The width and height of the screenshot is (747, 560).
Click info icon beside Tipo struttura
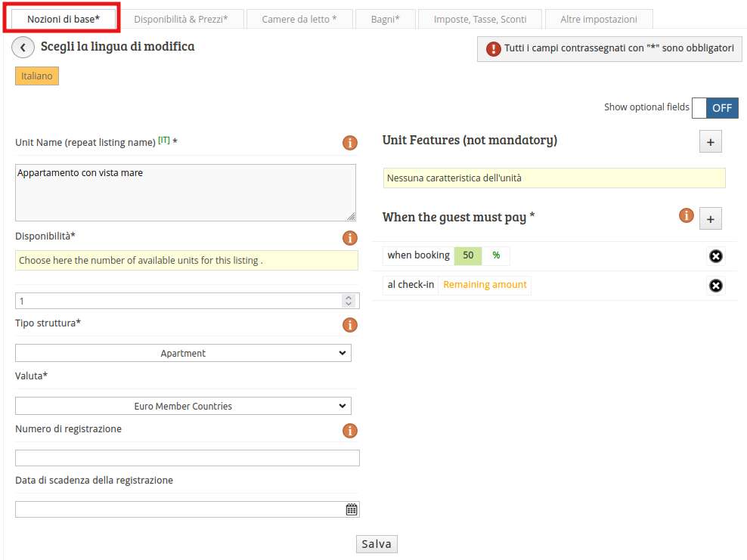349,325
